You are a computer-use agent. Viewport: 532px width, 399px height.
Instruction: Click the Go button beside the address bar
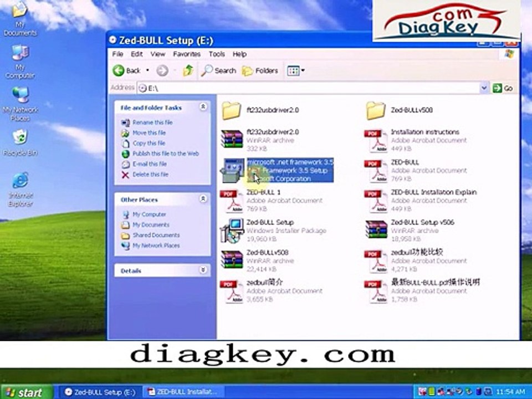(503, 88)
